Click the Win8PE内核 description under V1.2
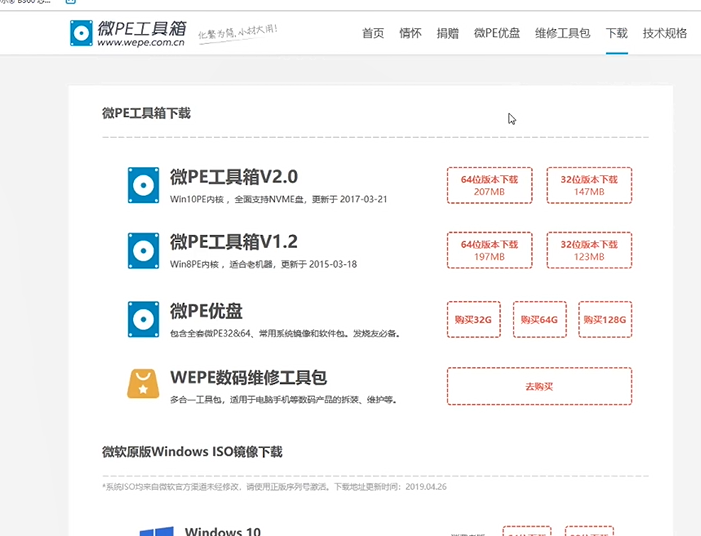Viewport: 701px width, 536px height. pos(263,264)
